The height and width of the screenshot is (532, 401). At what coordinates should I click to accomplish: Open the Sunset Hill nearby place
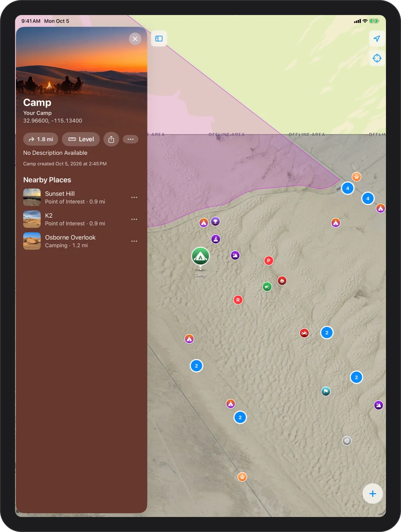point(81,197)
